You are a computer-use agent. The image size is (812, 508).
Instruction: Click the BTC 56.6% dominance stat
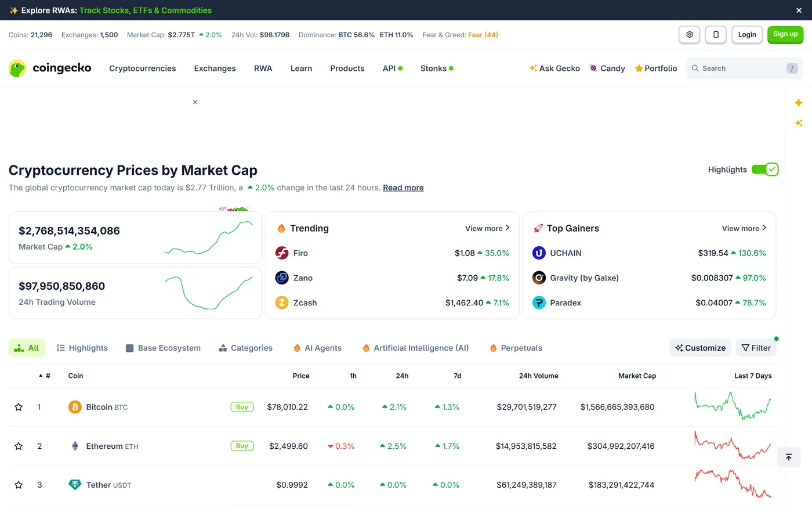pos(357,35)
